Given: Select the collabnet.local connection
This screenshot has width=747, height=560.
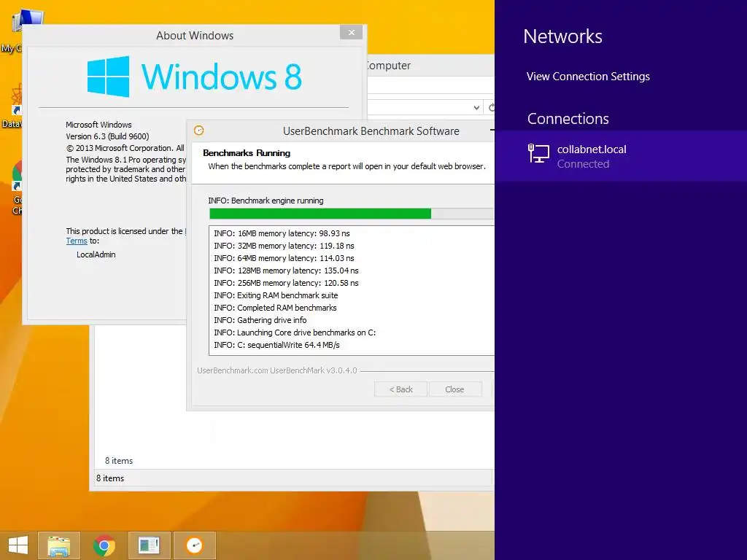Looking at the screenshot, I should (x=621, y=156).
